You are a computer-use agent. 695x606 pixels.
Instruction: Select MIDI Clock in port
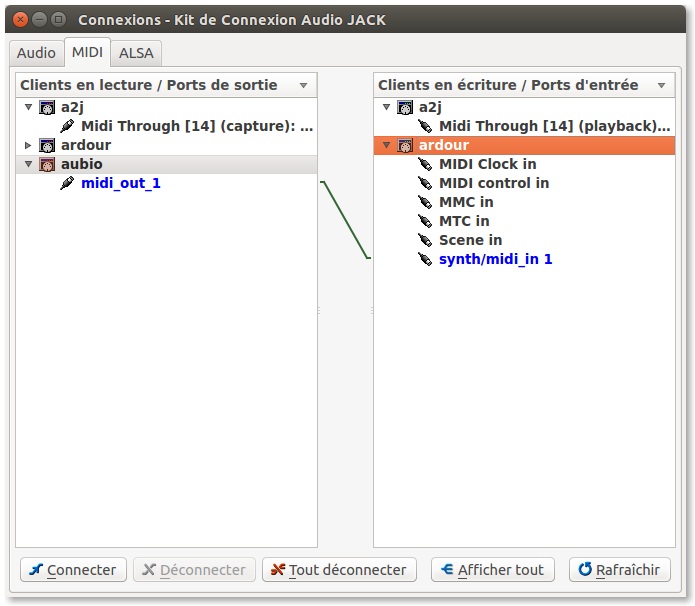488,164
